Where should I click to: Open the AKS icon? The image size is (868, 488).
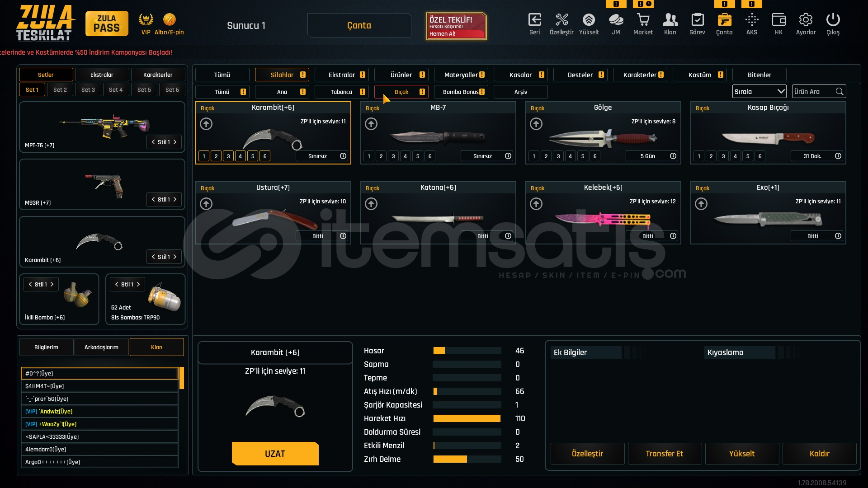pos(752,20)
